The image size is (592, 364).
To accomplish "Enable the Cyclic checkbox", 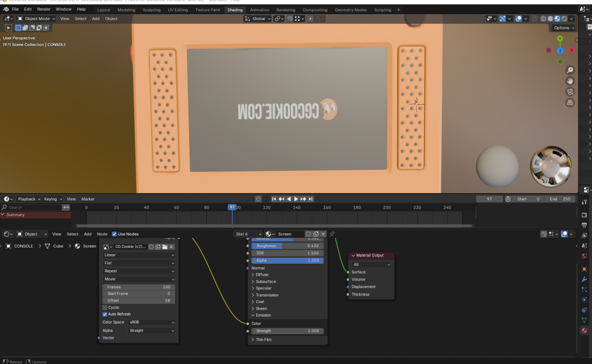I will pos(105,308).
